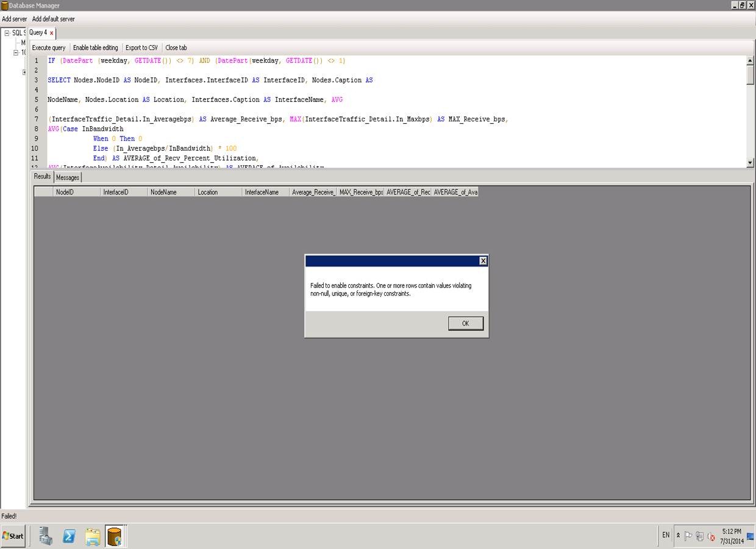Click the InterfaceName column header

(x=266, y=192)
